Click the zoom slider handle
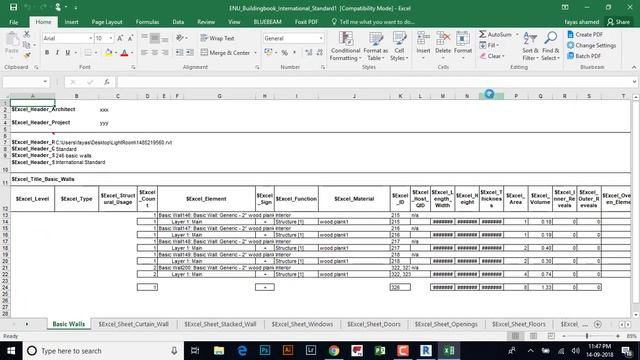 [587, 336]
